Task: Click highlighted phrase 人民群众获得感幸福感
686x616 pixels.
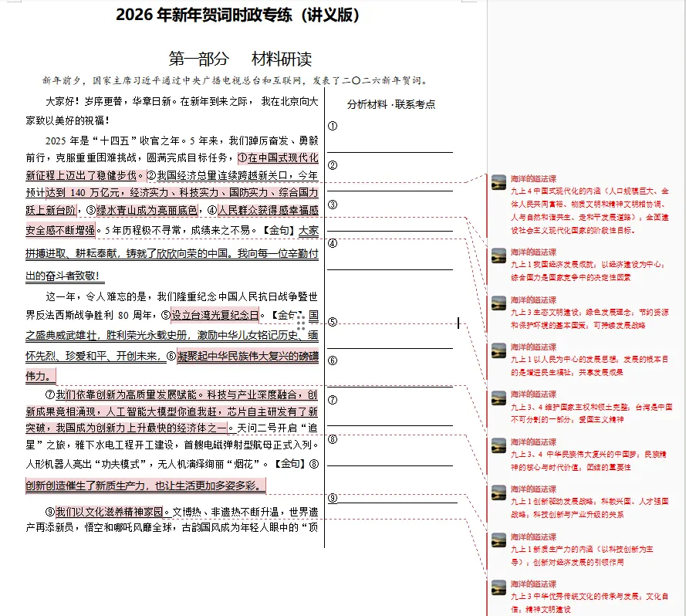Action: click(x=269, y=210)
